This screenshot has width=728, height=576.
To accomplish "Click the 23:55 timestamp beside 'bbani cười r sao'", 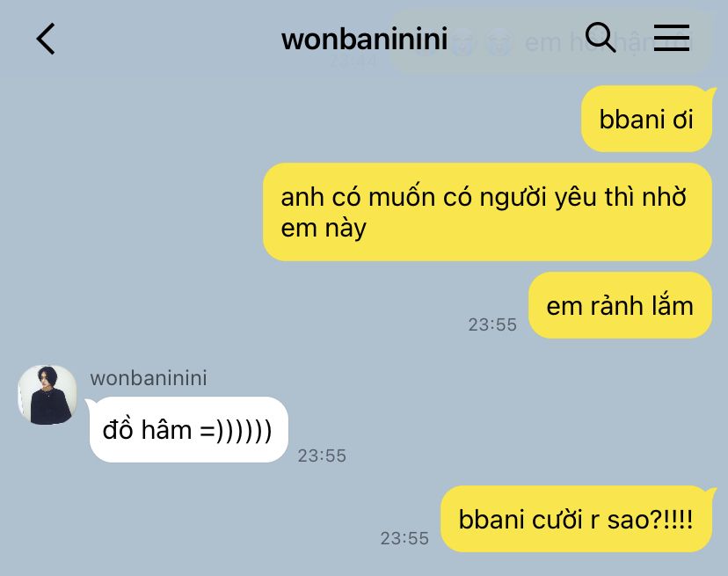I will (x=404, y=538).
